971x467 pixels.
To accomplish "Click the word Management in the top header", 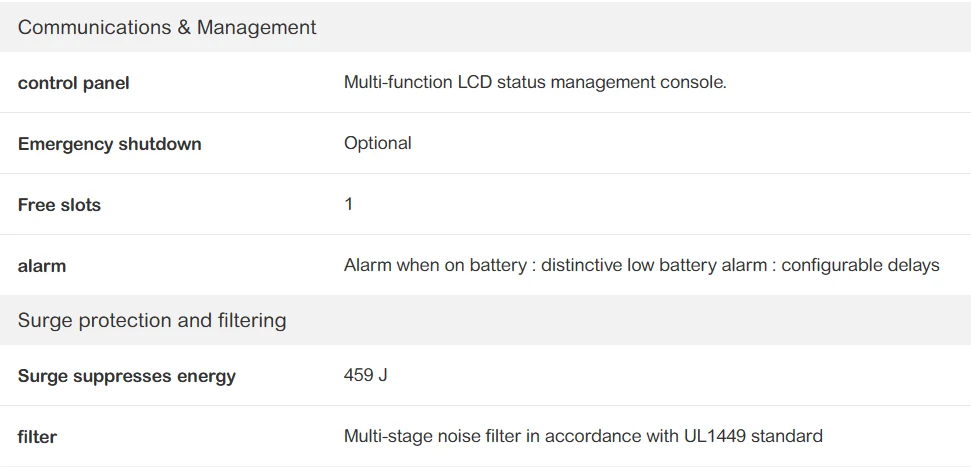I will 257,27.
